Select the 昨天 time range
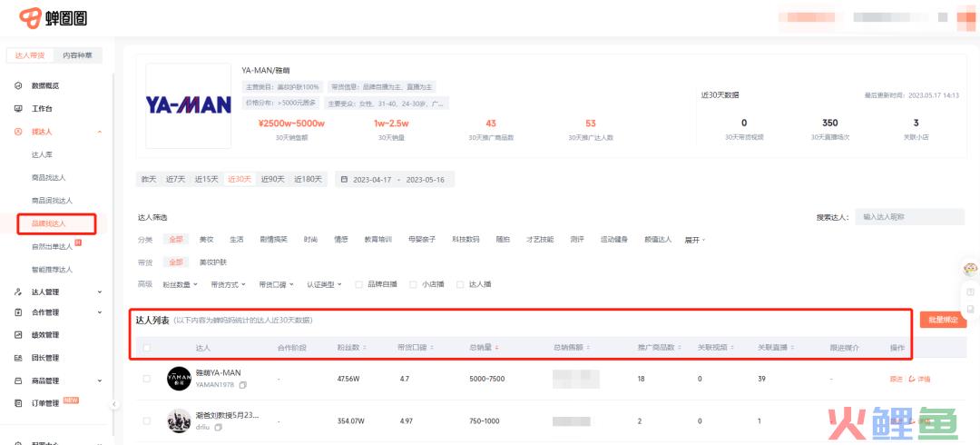The image size is (980, 445). [x=149, y=179]
